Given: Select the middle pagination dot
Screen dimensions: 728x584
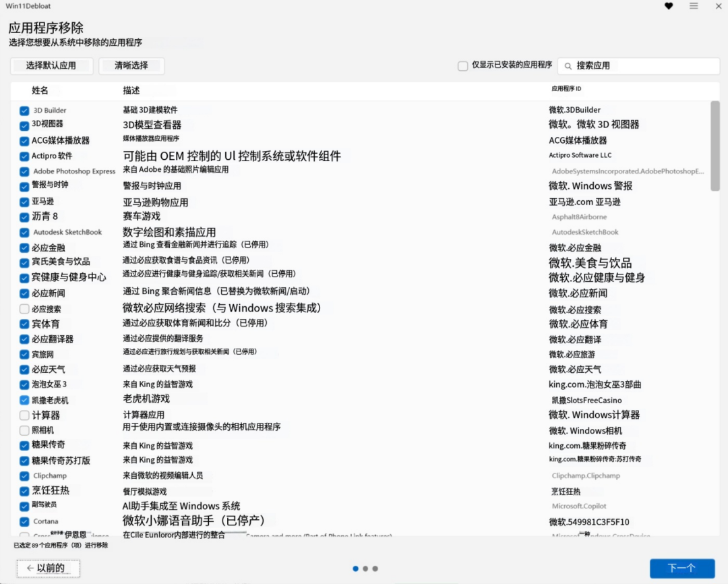Looking at the screenshot, I should (x=365, y=568).
